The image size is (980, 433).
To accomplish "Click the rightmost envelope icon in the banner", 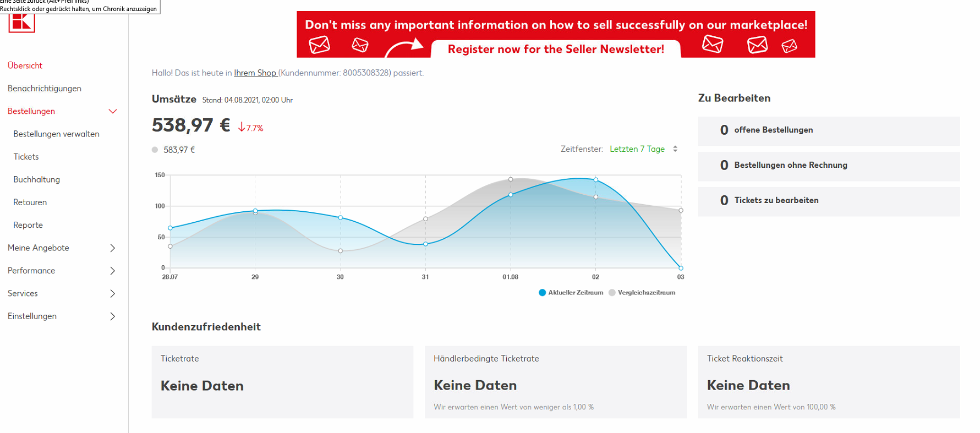I will (789, 46).
